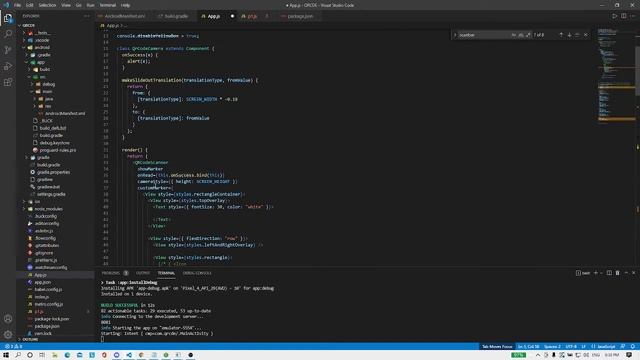Expand replace field in find widget
This screenshot has width=640, height=360.
coord(455,35)
